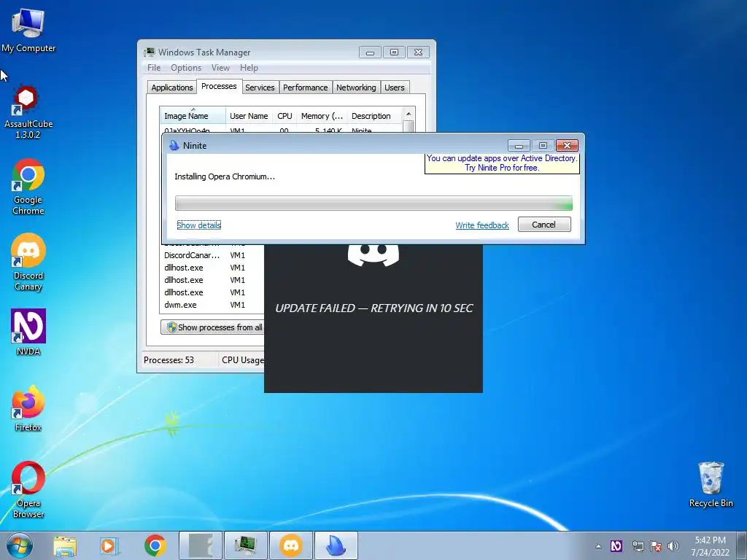Switch to the Applications tab
This screenshot has width=747, height=560.
point(172,87)
